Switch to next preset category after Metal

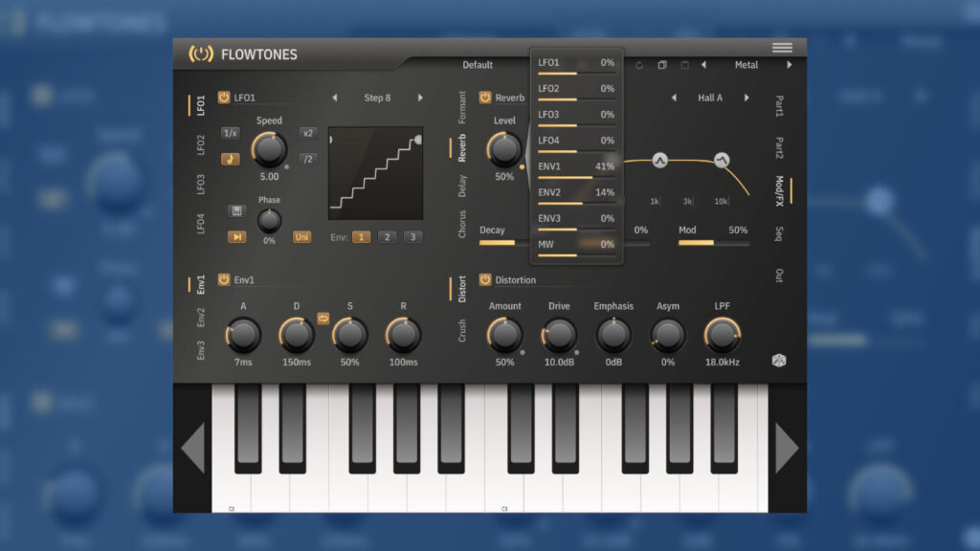(x=790, y=65)
